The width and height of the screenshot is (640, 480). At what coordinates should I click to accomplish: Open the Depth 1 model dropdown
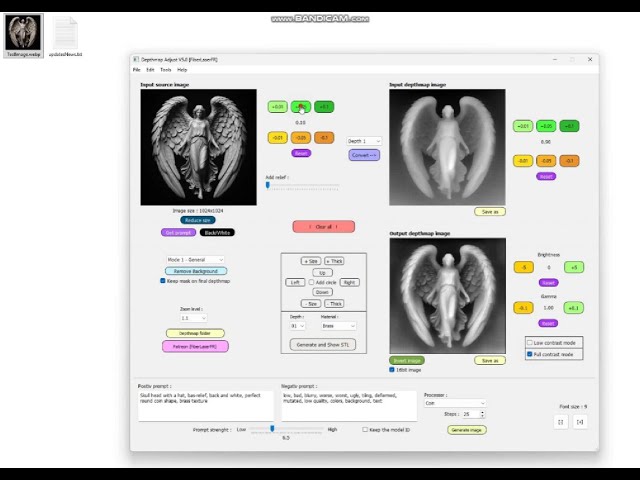(x=364, y=141)
